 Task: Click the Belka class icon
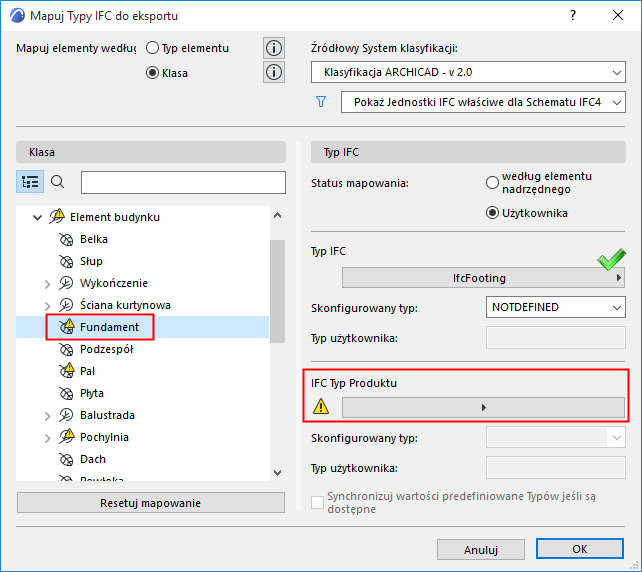click(x=66, y=239)
